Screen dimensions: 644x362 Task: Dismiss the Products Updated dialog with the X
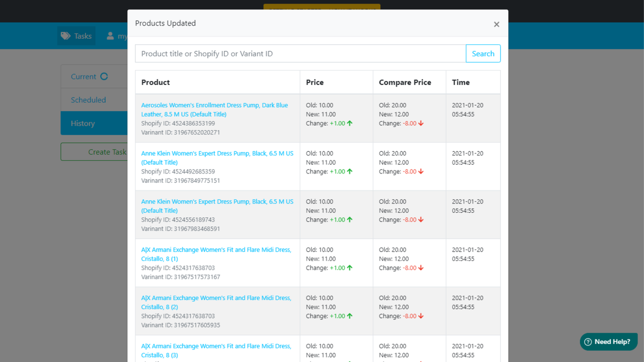point(496,24)
